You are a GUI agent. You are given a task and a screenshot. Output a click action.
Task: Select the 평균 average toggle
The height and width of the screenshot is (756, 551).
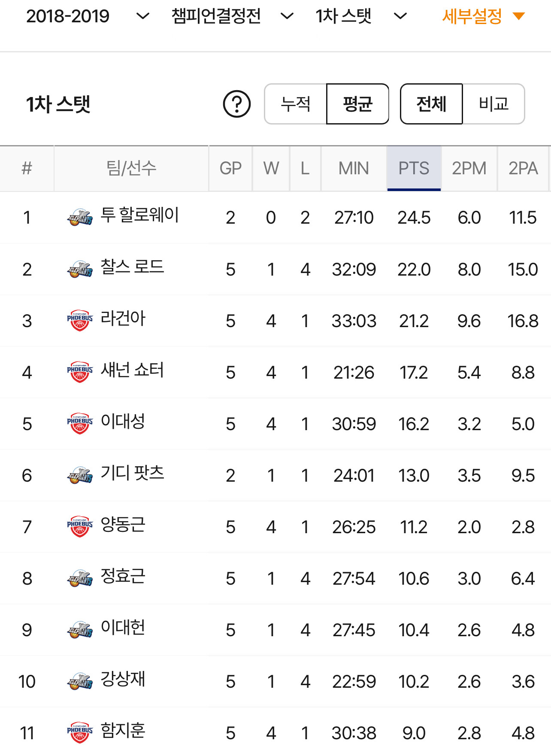(357, 104)
